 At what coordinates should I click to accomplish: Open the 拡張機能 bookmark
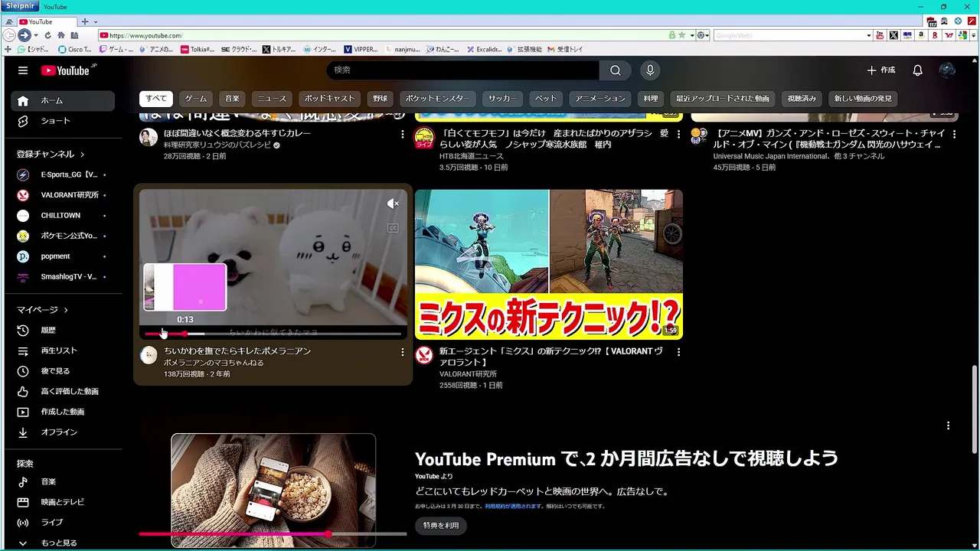[x=524, y=49]
